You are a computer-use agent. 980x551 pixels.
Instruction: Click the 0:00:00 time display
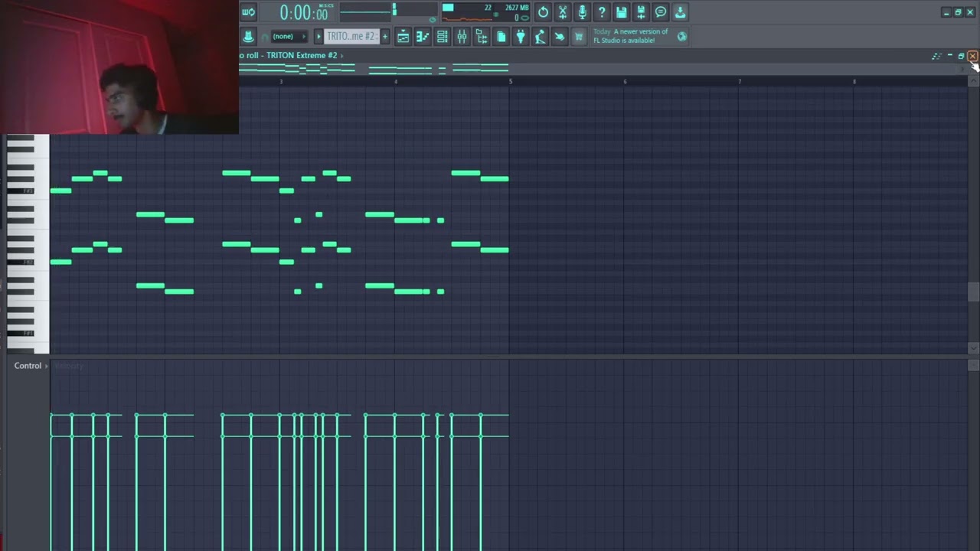[x=305, y=12]
